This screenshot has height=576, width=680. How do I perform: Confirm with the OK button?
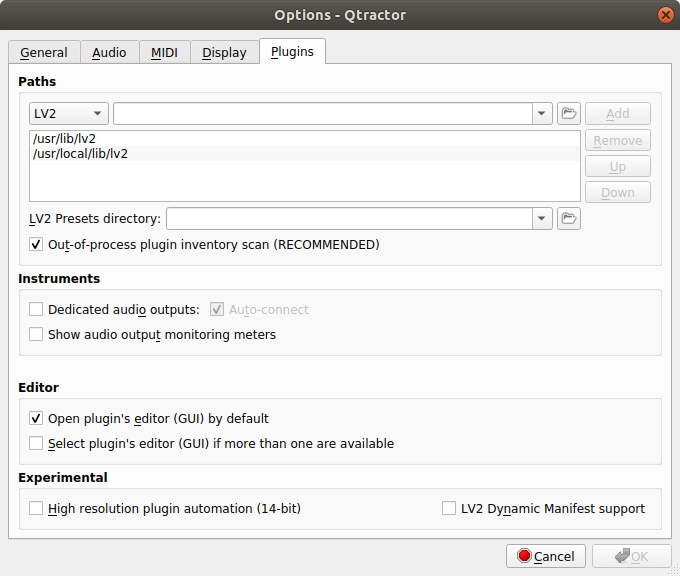[x=631, y=556]
